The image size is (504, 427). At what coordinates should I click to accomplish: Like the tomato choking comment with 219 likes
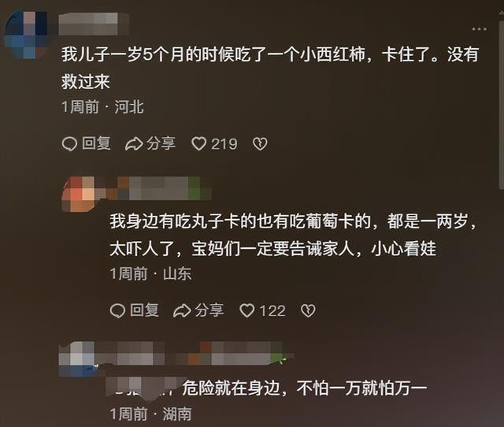198,143
